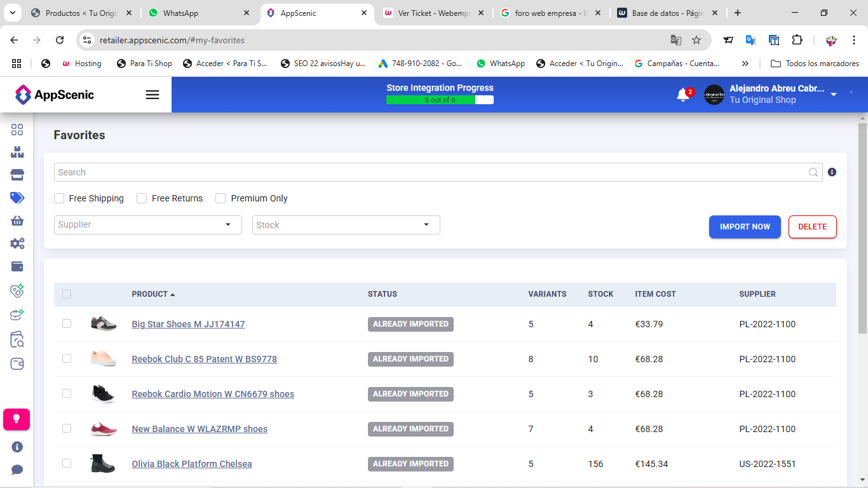Click the AppScenic logo
The image size is (868, 488).
55,95
